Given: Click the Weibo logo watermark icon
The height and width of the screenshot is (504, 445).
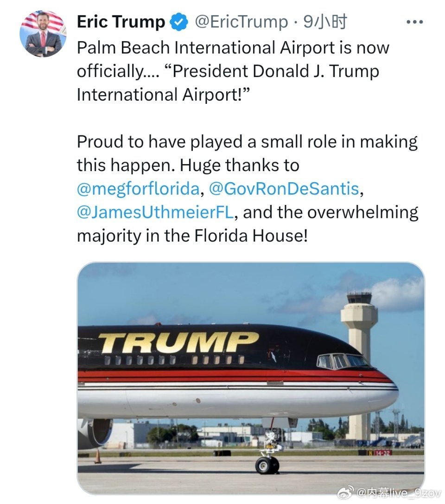Looking at the screenshot, I should click(347, 492).
